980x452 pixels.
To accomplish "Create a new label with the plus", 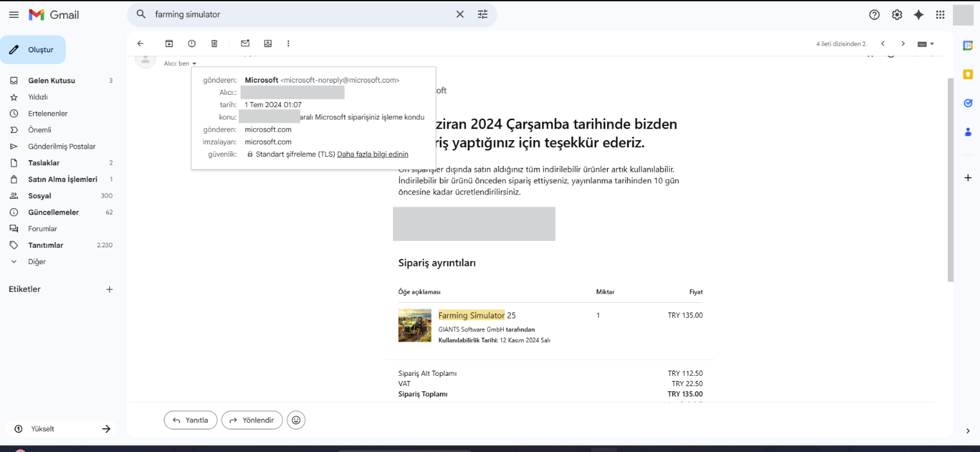I will click(x=110, y=289).
